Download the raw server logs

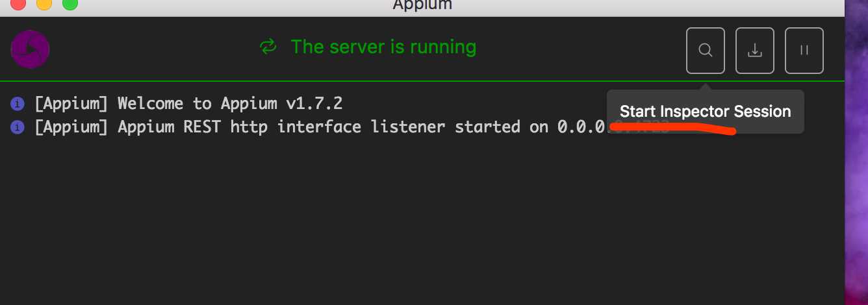(754, 50)
